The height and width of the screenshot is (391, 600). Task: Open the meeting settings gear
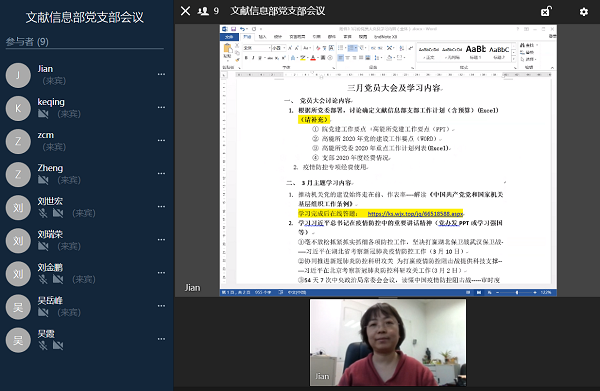[x=584, y=12]
